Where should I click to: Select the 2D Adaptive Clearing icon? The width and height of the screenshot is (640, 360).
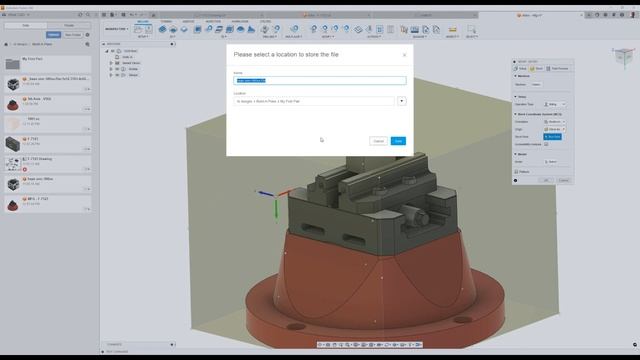(x=162, y=29)
